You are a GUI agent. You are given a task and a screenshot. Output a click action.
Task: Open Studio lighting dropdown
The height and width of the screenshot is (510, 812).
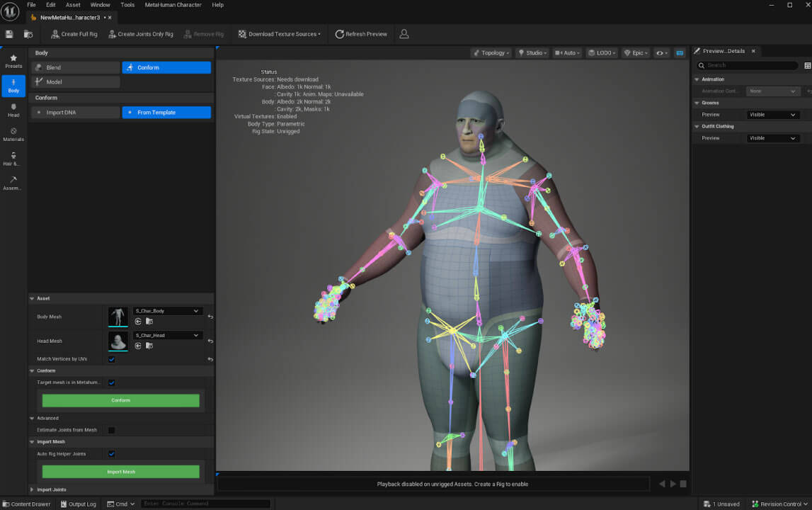click(x=532, y=53)
